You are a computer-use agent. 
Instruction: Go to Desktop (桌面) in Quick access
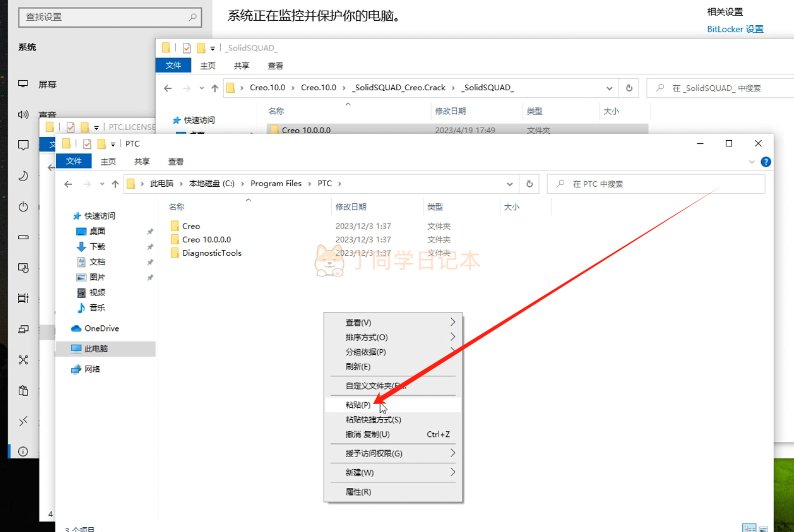pyautogui.click(x=97, y=231)
